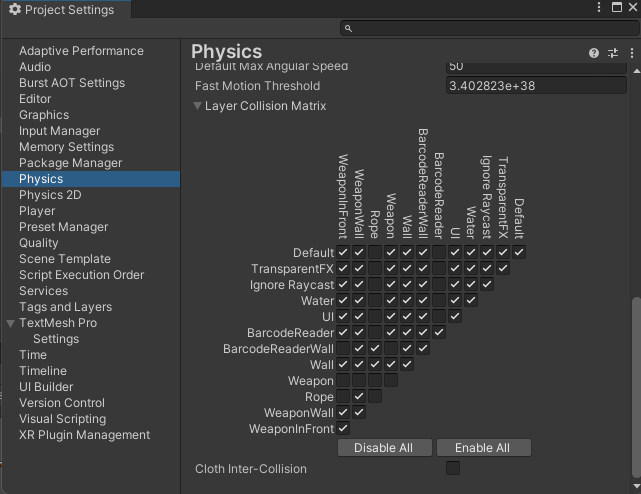This screenshot has height=494, width=641.
Task: Enable Default row Rope column checkbox
Action: tap(375, 252)
